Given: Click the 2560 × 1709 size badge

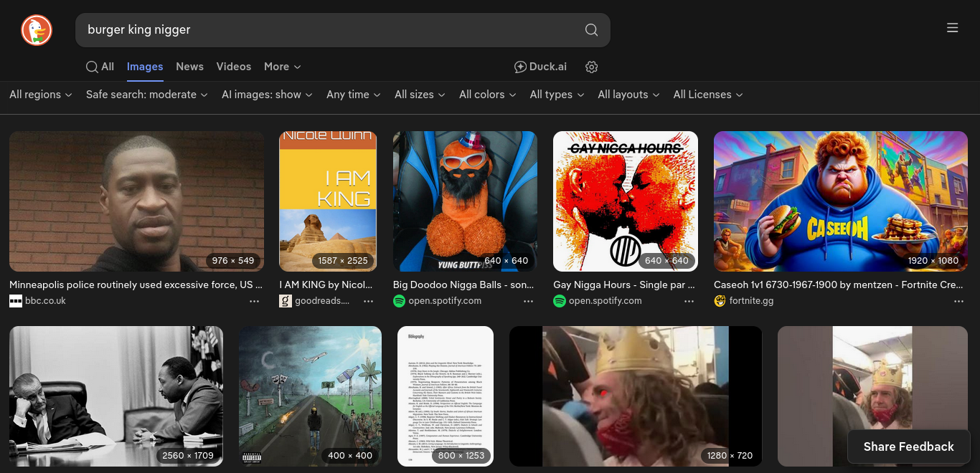Looking at the screenshot, I should coord(188,456).
